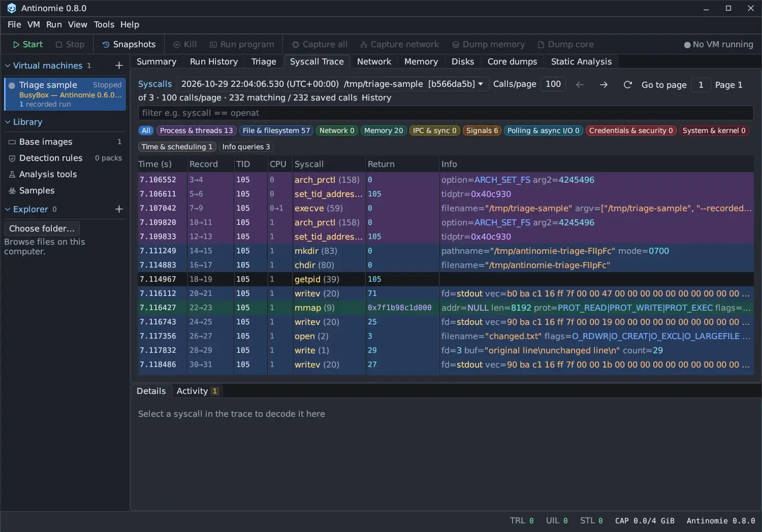Screen dimensions: 762x532
Task: Focus the syscall filter input field
Action: (x=446, y=113)
